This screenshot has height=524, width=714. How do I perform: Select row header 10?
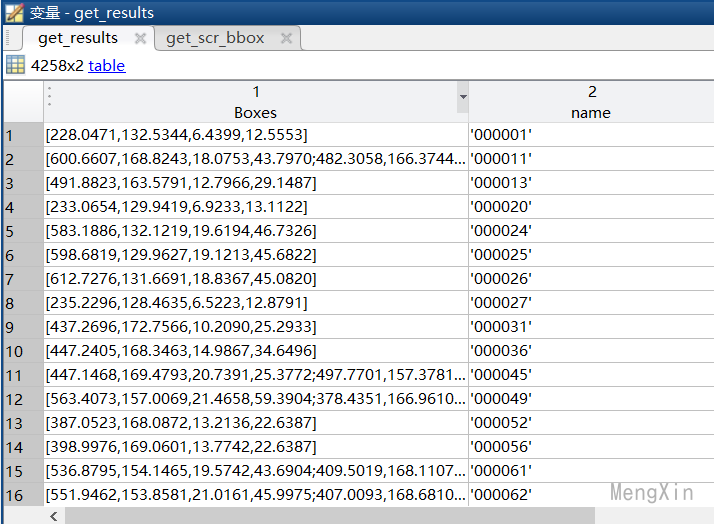tap(23, 351)
